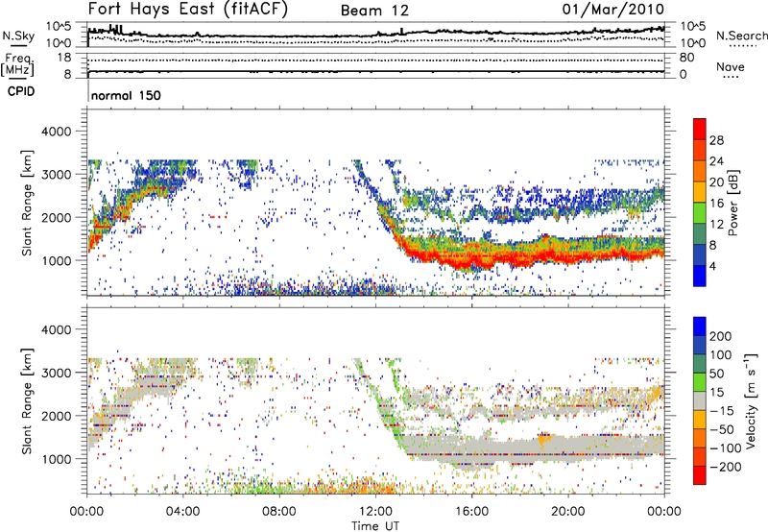Click the 15–50 green Velocity colorbar segment
768x532 pixels.
(x=700, y=382)
